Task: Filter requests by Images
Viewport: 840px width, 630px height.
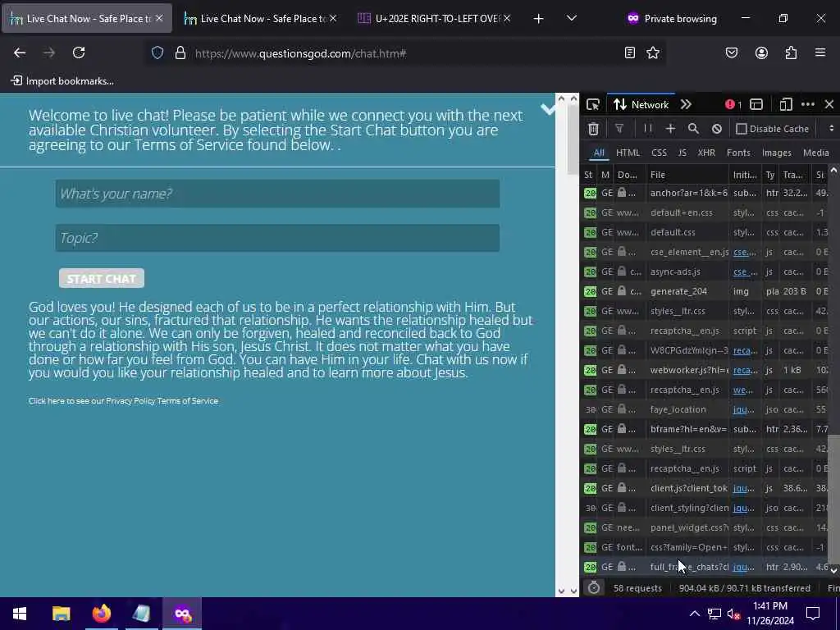Action: [776, 153]
